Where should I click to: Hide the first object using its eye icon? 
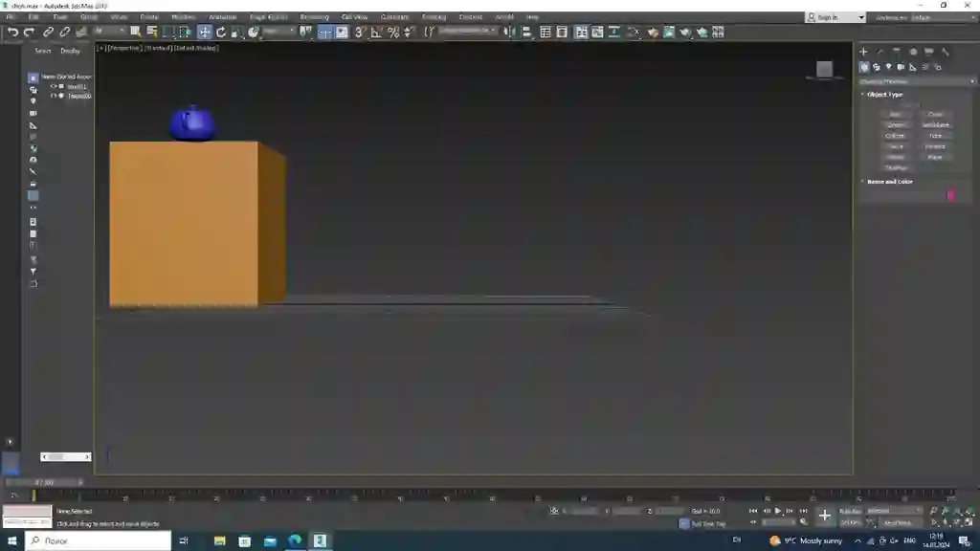(54, 86)
